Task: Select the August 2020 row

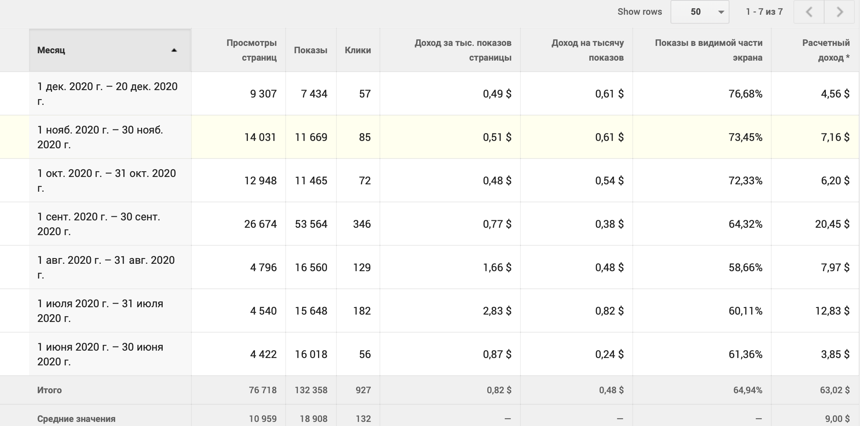Action: (106, 267)
